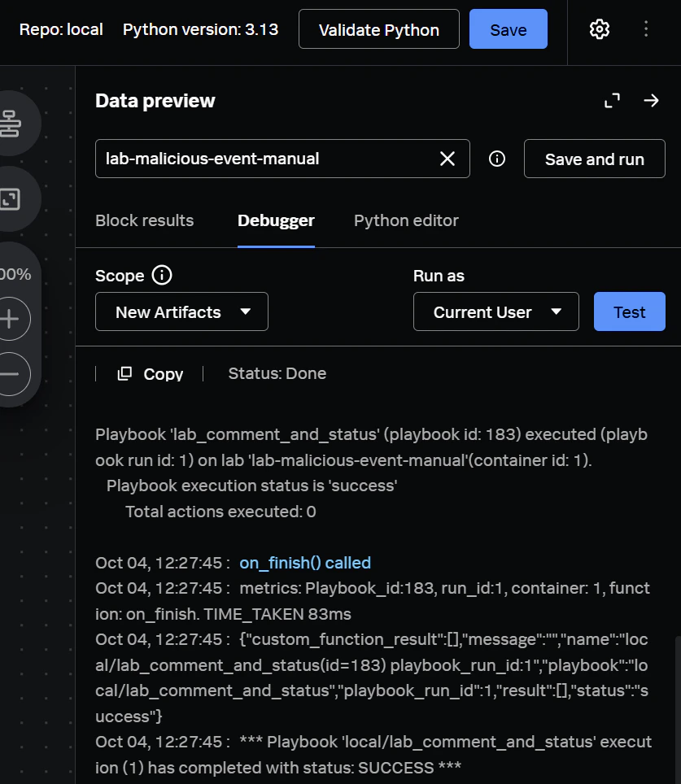Run the playbook with Test button
Viewport: 681px width, 784px height.
coord(630,311)
